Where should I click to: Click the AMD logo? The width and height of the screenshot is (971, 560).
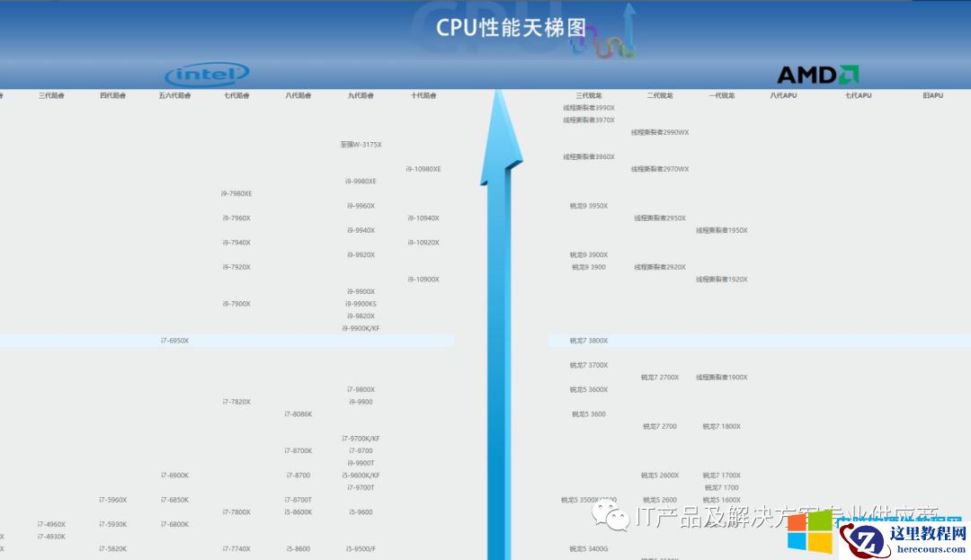[817, 75]
